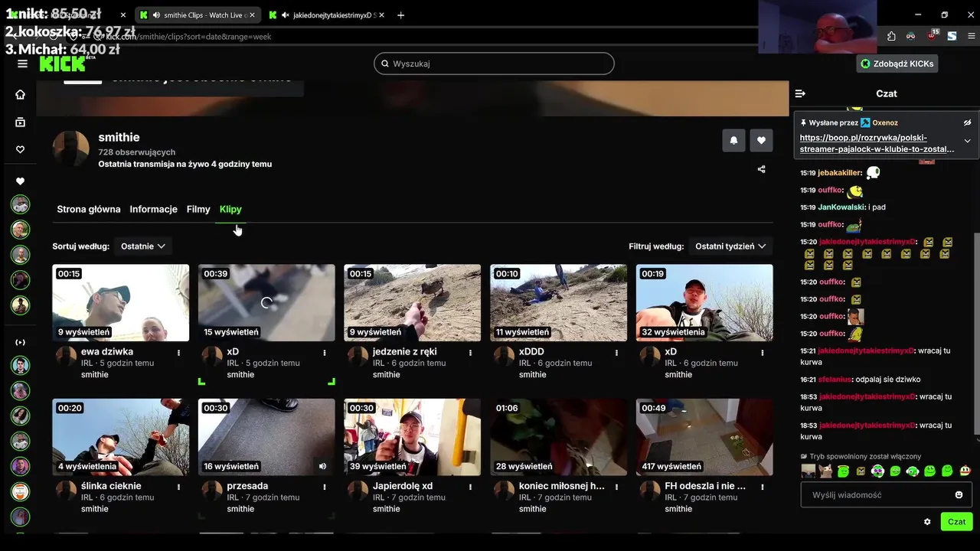
Task: Open options menu for 'Japierdolę xd' clip
Action: pyautogui.click(x=471, y=487)
